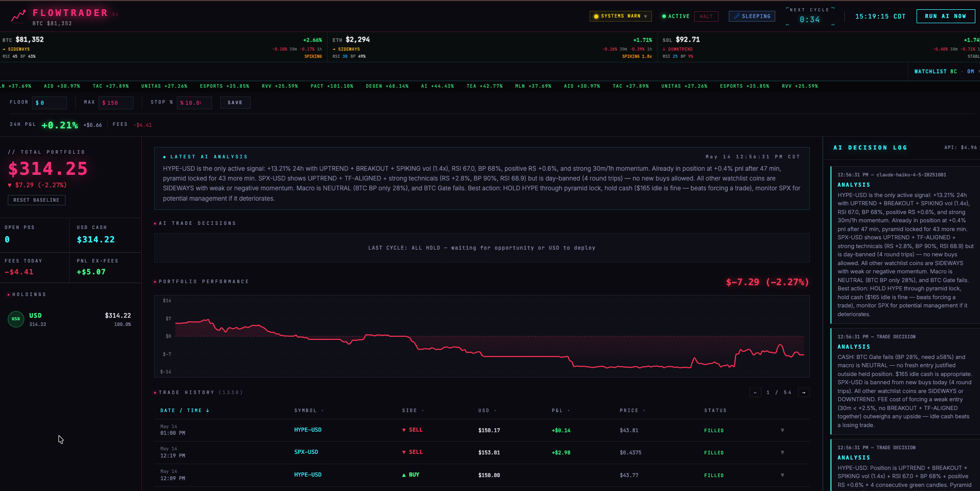Screen dimensions: 980x491
Task: Click the SLEEPING status badge
Action: pyautogui.click(x=752, y=17)
